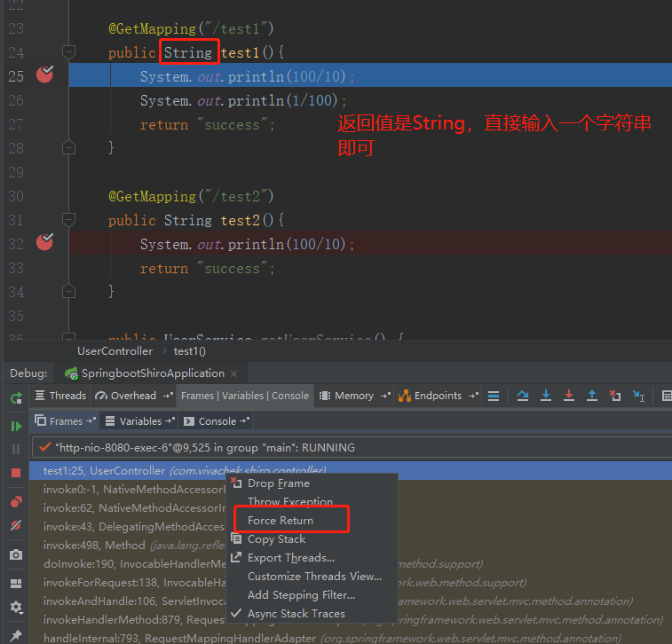Click line 27 return "success" statement
672x644 pixels.
pos(208,124)
